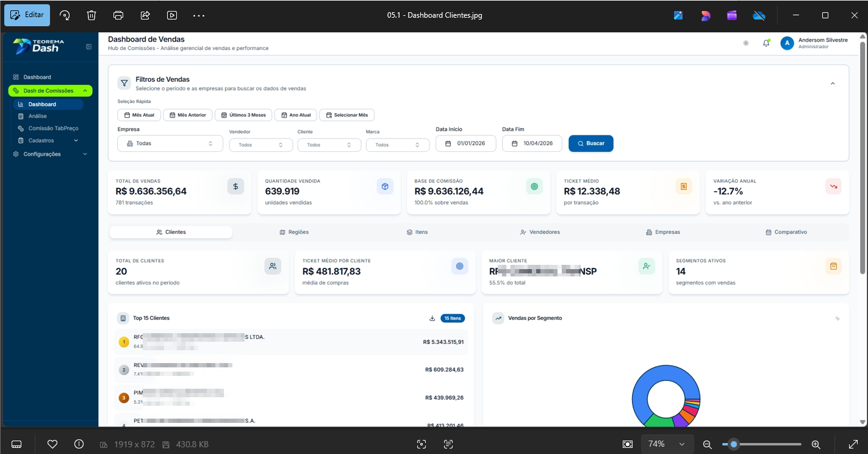Click the receipt icon on Ticket Médio card
The image size is (868, 454).
coord(684,187)
